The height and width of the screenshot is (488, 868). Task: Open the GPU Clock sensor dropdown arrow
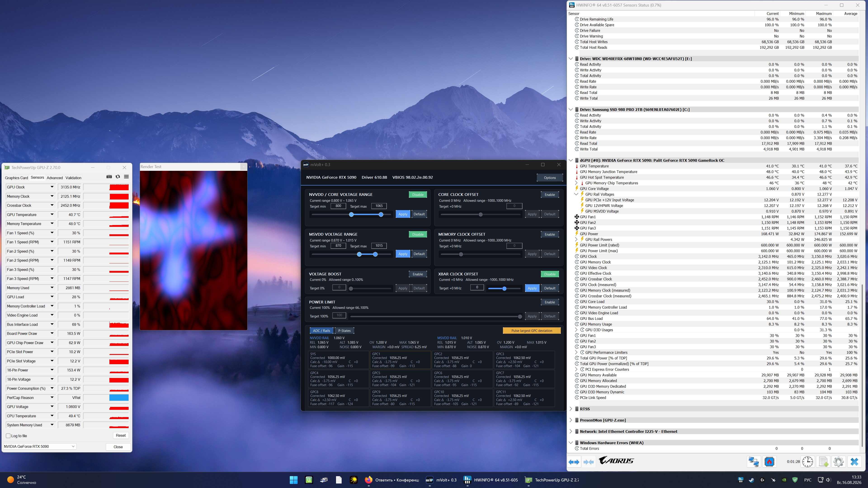(x=52, y=187)
